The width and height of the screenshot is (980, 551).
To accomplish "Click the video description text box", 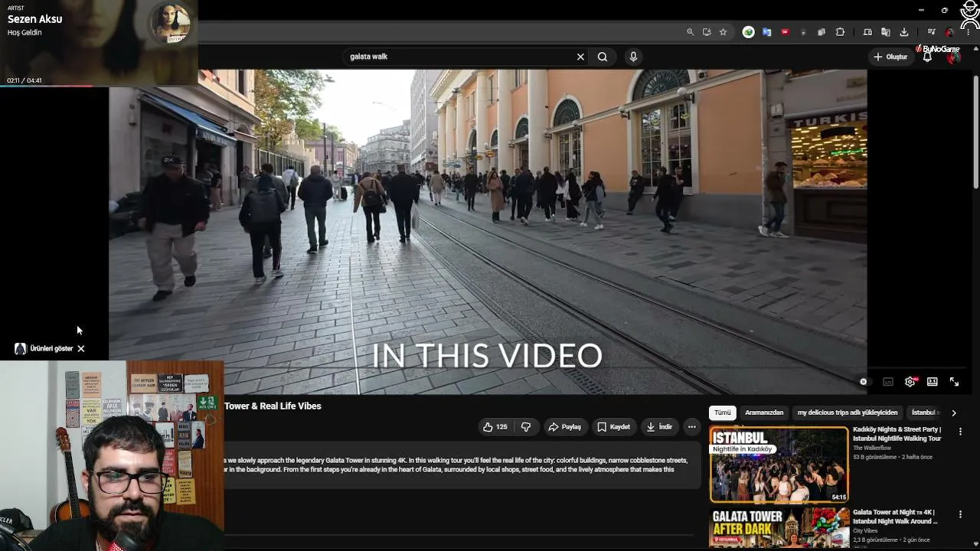I will coord(462,465).
